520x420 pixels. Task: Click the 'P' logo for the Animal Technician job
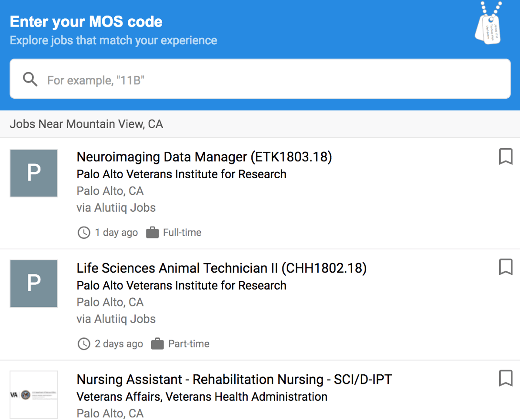[x=33, y=283]
